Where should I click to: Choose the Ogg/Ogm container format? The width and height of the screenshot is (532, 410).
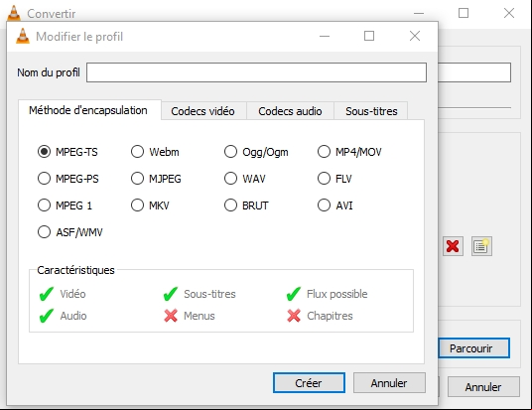[256, 152]
